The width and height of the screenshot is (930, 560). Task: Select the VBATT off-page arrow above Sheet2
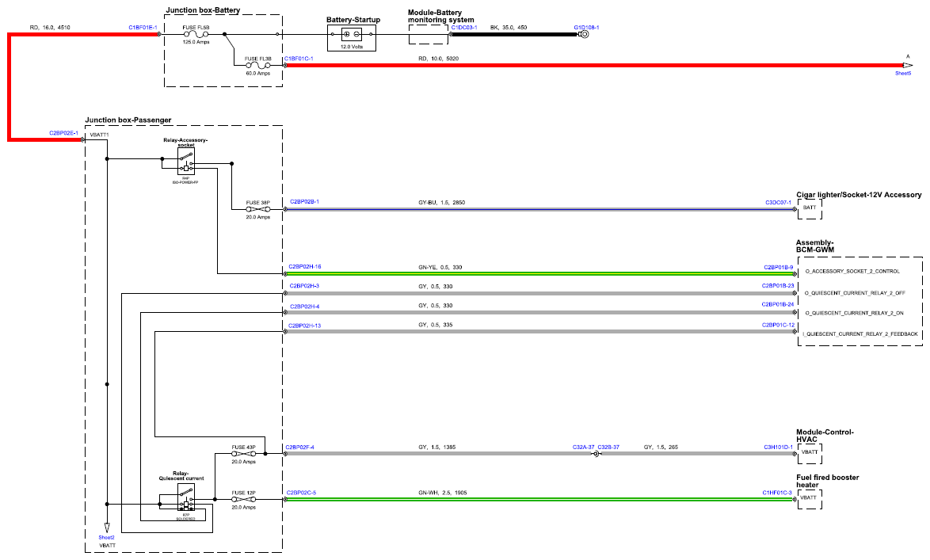pyautogui.click(x=108, y=528)
